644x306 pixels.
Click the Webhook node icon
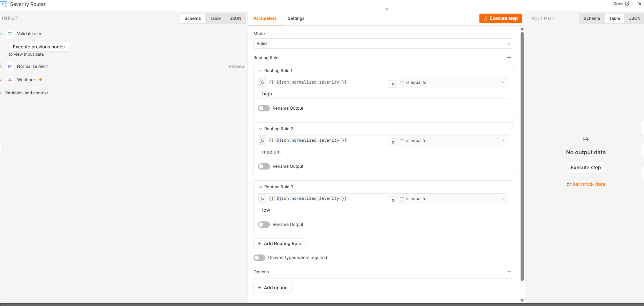[x=10, y=80]
